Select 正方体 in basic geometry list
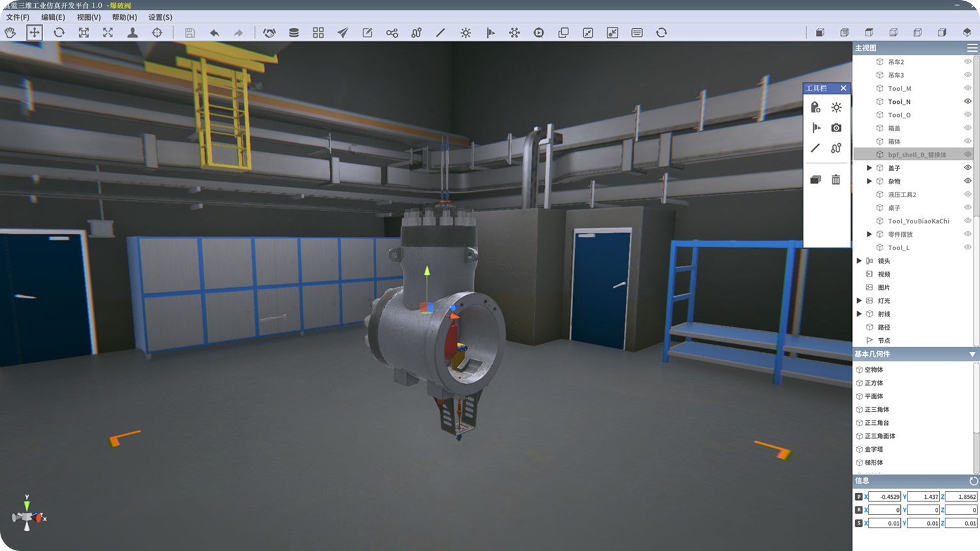This screenshot has width=980, height=551. (874, 383)
